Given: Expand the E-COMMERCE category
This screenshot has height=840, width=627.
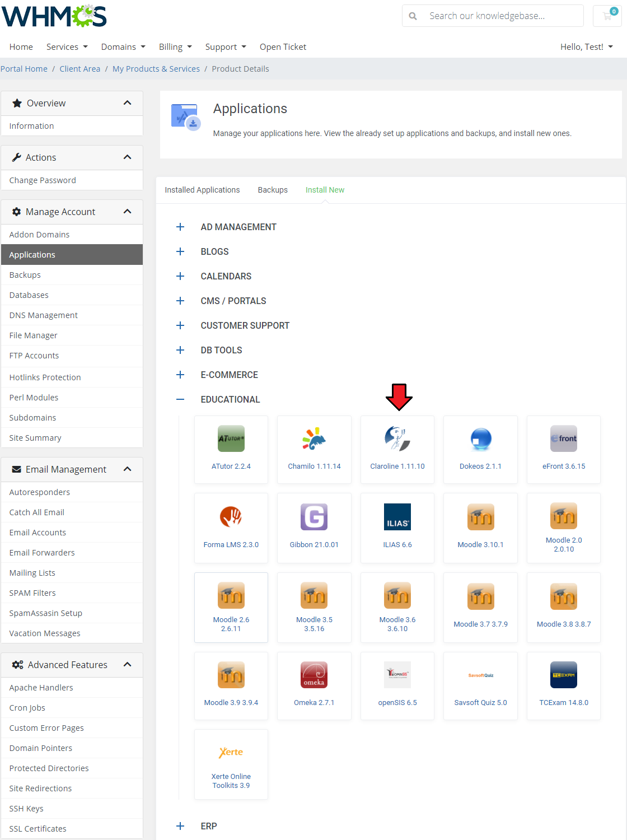Looking at the screenshot, I should tap(180, 375).
